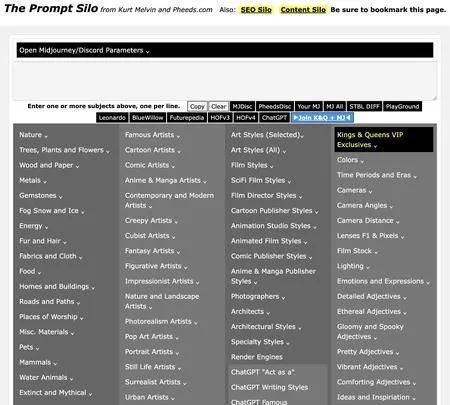Click the Clear button
This screenshot has width=450, height=405.
pyautogui.click(x=219, y=107)
